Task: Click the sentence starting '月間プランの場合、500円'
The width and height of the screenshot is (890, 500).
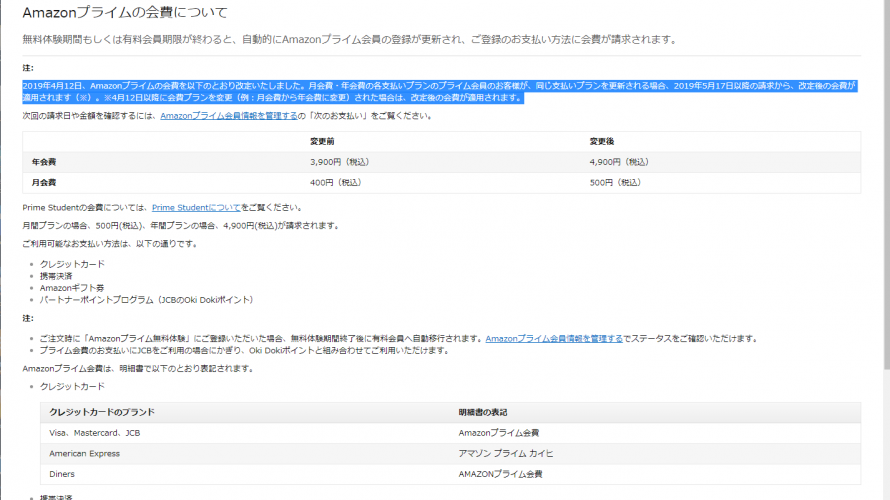Action: point(182,226)
